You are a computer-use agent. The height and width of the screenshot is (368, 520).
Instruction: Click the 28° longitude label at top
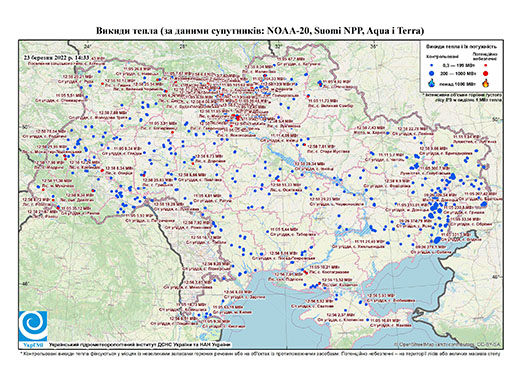(x=182, y=46)
